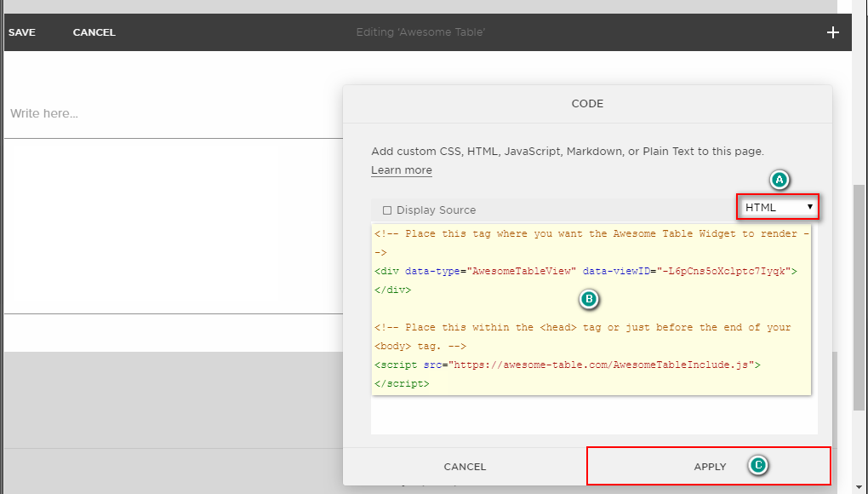Follow the Learn more link
Screen dimensions: 868x494
click(x=402, y=170)
